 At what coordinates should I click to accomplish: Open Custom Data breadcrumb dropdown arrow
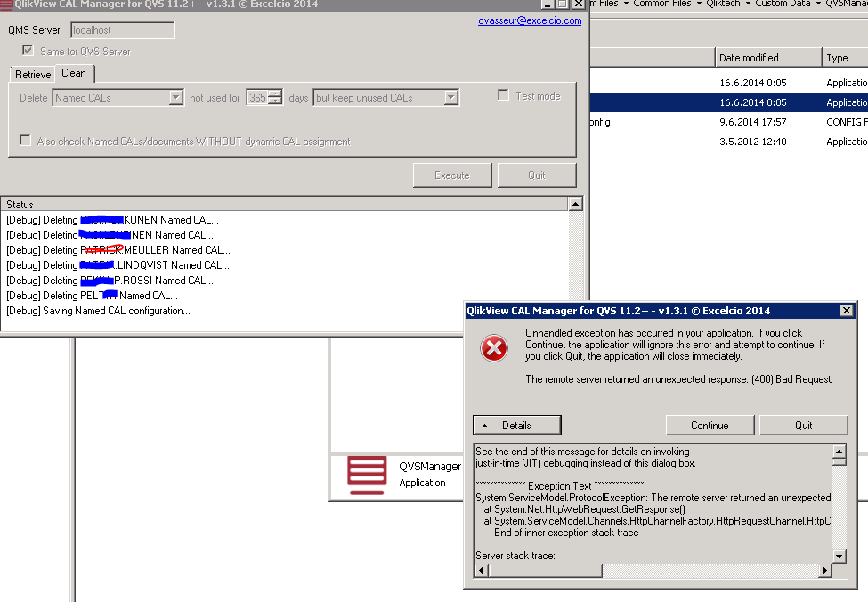pos(818,4)
